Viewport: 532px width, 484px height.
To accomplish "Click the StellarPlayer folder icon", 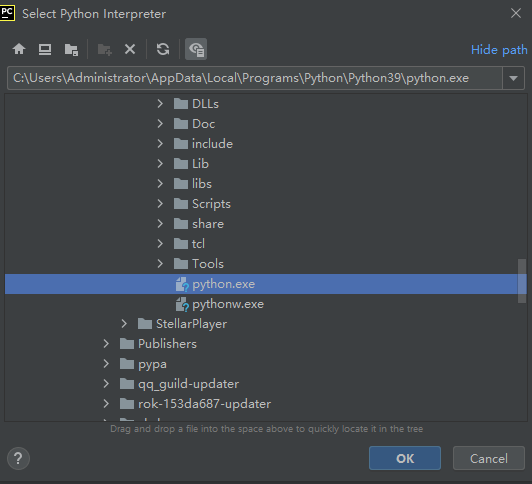I will (145, 324).
